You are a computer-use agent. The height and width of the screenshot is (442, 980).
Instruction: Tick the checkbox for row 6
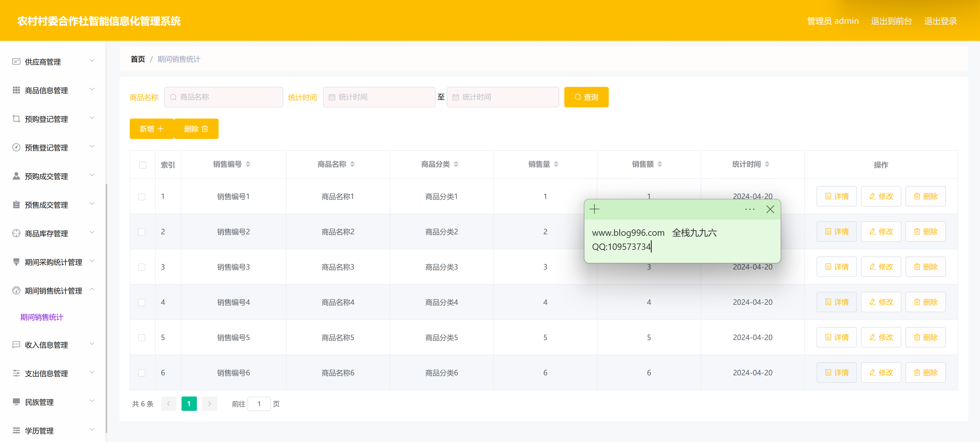[142, 373]
